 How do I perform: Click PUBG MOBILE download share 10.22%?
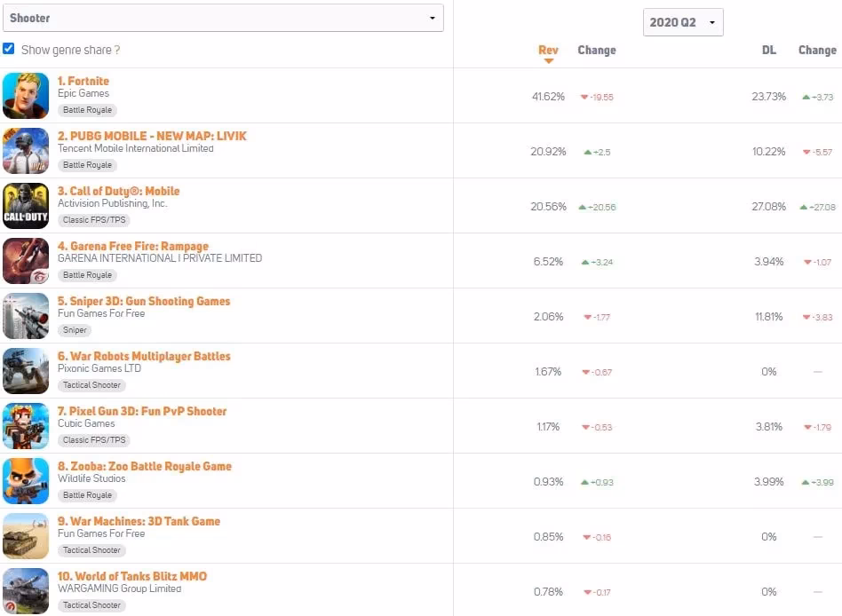(769, 152)
